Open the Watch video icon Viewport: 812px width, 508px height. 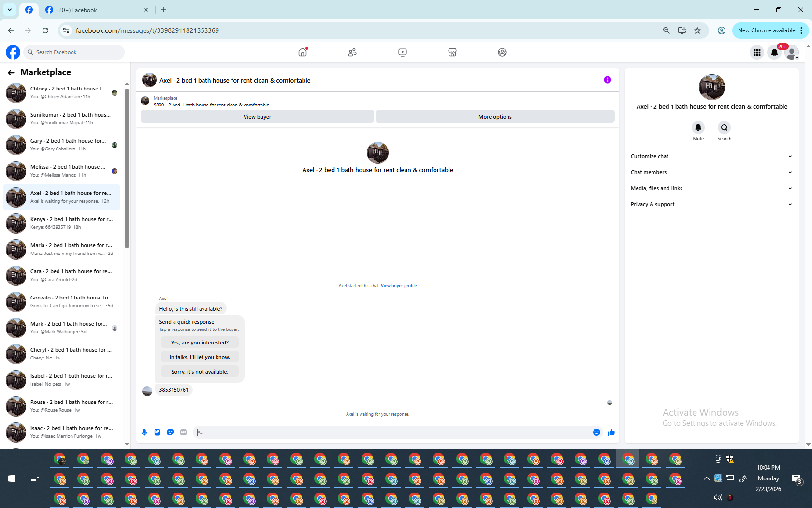point(403,52)
